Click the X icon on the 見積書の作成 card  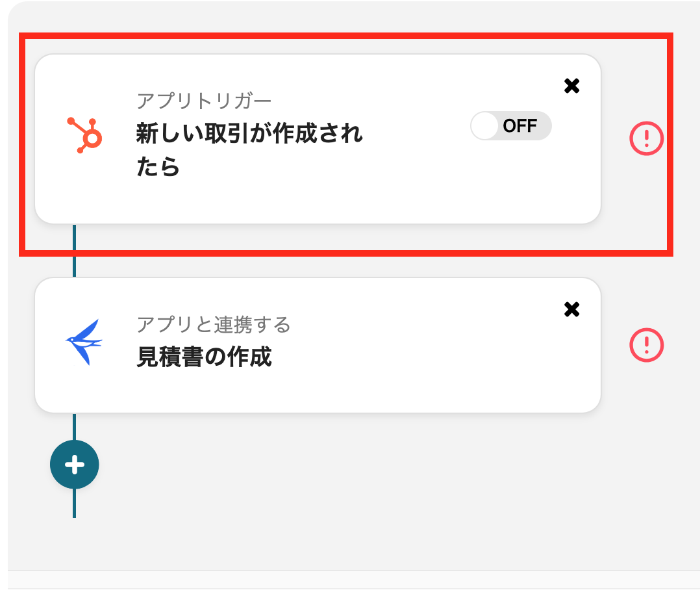coord(571,310)
